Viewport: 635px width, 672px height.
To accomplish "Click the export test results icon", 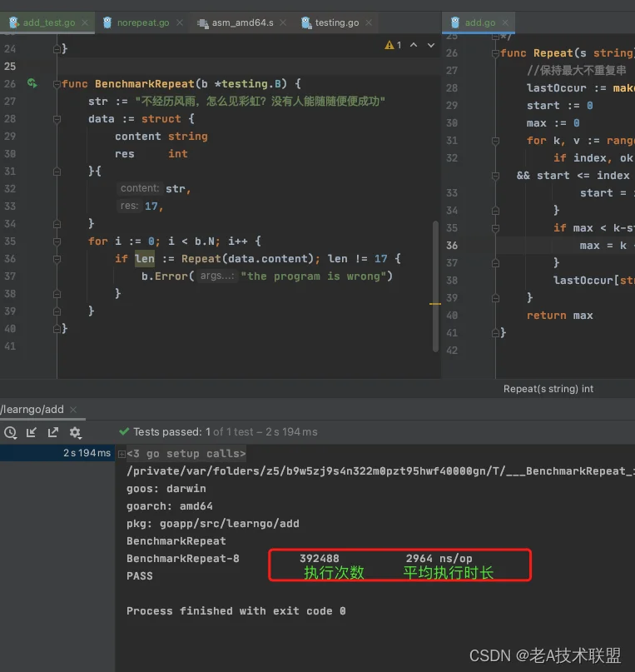I will pyautogui.click(x=53, y=432).
